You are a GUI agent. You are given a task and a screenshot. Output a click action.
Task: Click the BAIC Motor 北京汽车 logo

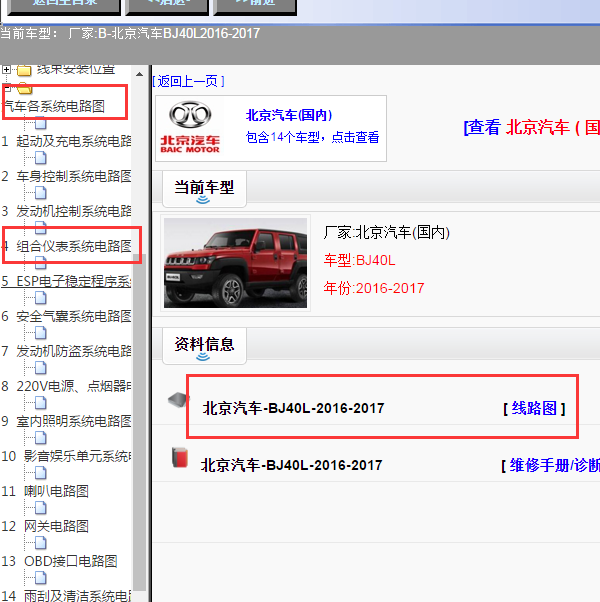tap(190, 127)
